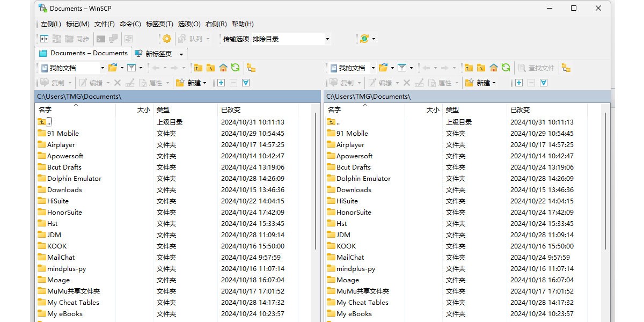Unselect files using the minus selection icon
The image size is (644, 322).
(233, 82)
